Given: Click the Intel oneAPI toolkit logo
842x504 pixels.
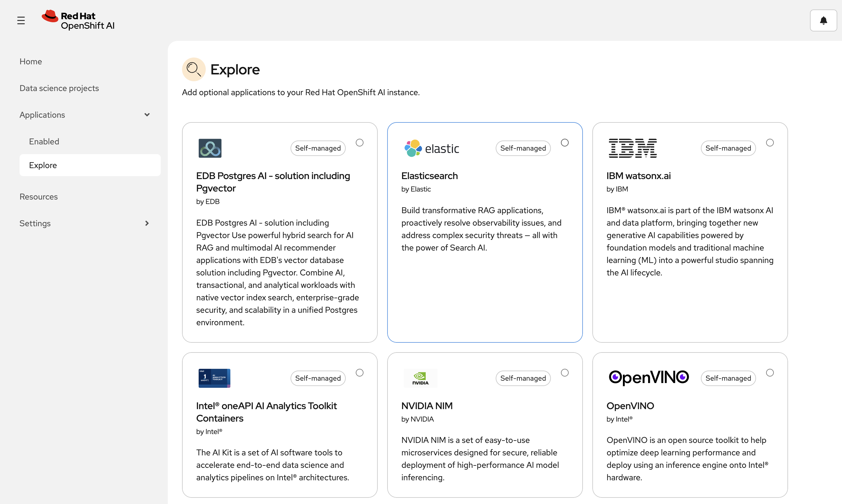Looking at the screenshot, I should pos(214,378).
